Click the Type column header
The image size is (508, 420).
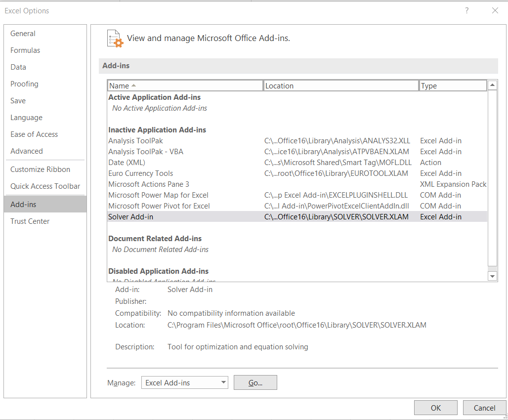click(452, 86)
